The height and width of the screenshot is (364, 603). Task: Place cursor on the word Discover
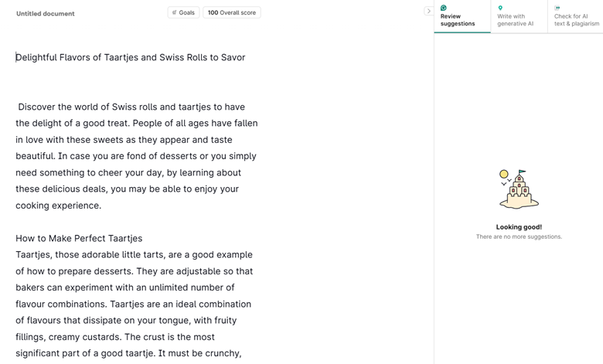click(44, 107)
